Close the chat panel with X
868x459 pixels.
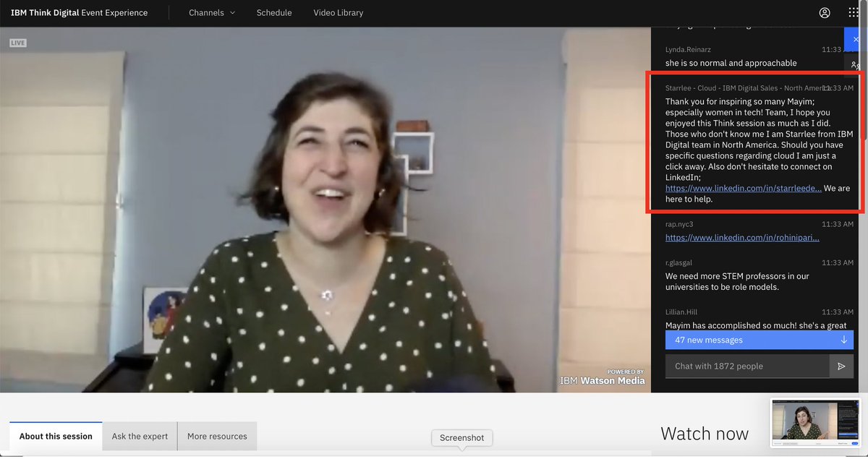(x=856, y=39)
